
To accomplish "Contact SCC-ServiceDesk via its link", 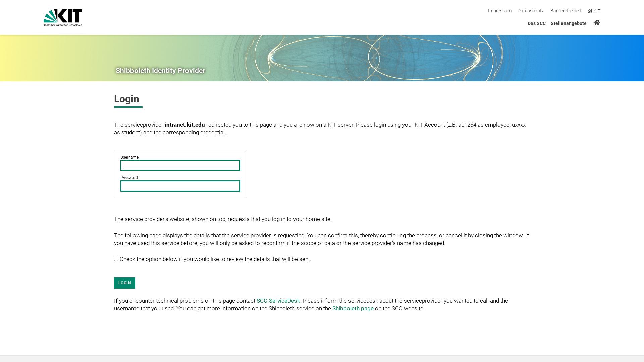I will (x=278, y=301).
